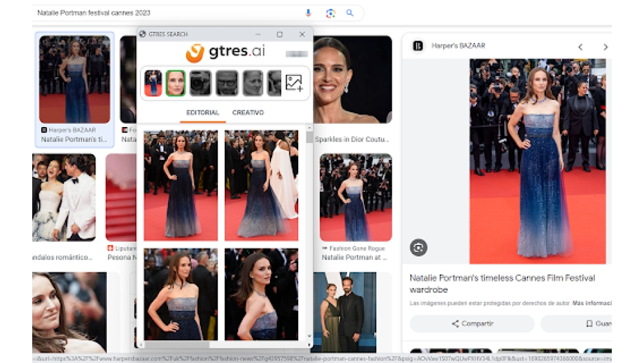
Task: Select the fifth grayscale face thumbnail
Action: pos(253,83)
